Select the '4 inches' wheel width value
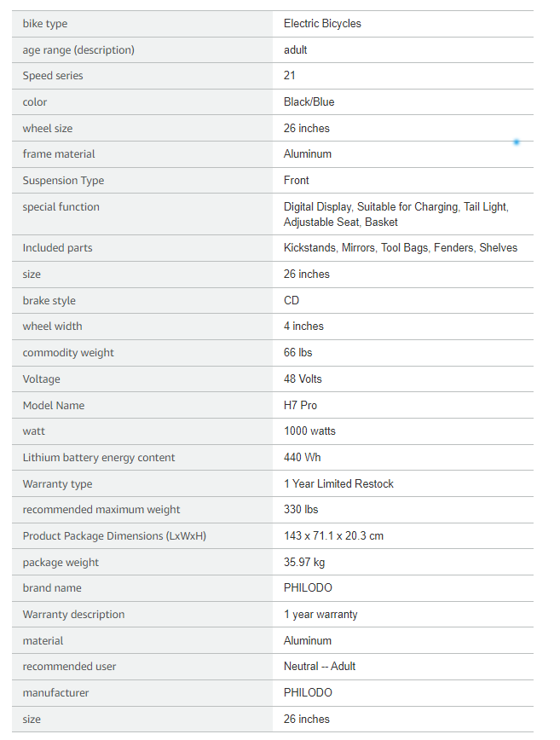The width and height of the screenshot is (560, 740). point(303,327)
